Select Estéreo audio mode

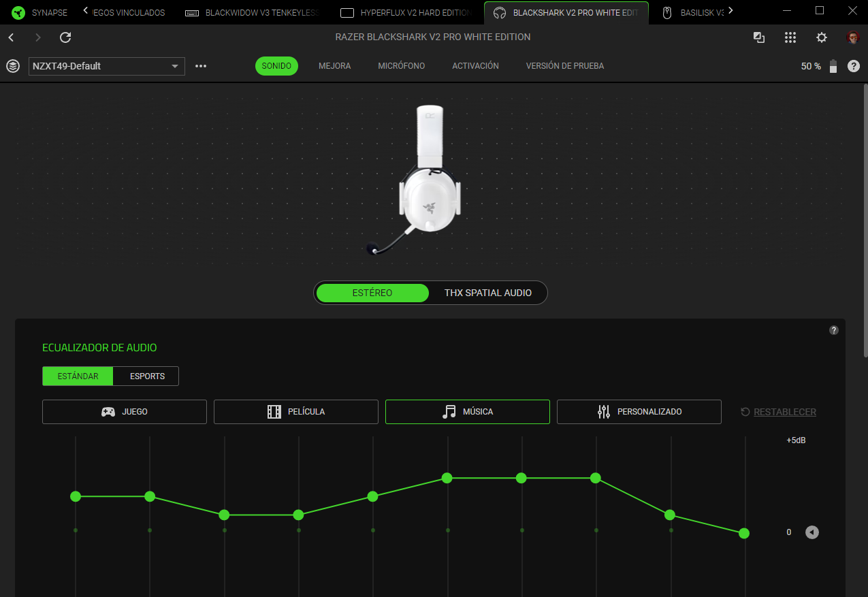[x=372, y=293]
